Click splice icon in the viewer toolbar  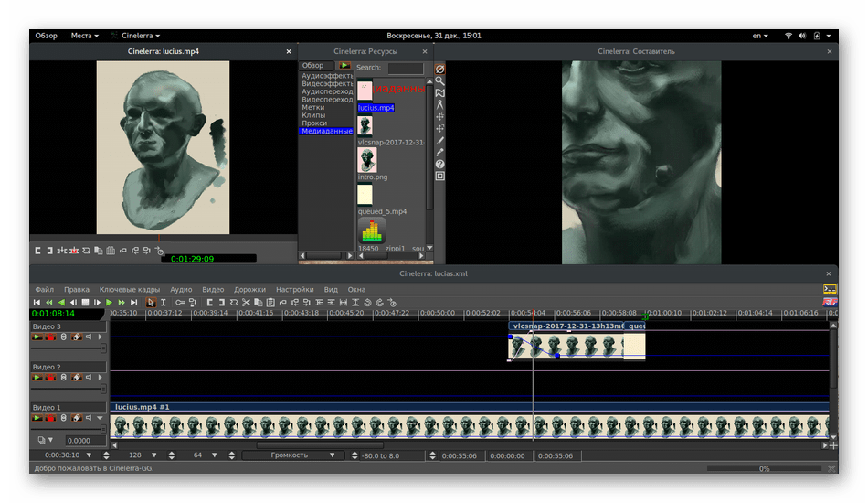click(x=62, y=250)
